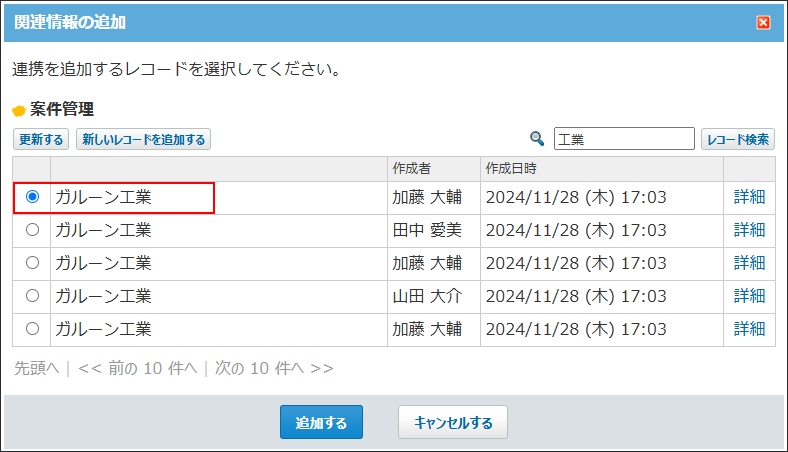Click 次の 10 件へ >> pagination link
Viewport: 788px width, 452px height.
pos(274,368)
